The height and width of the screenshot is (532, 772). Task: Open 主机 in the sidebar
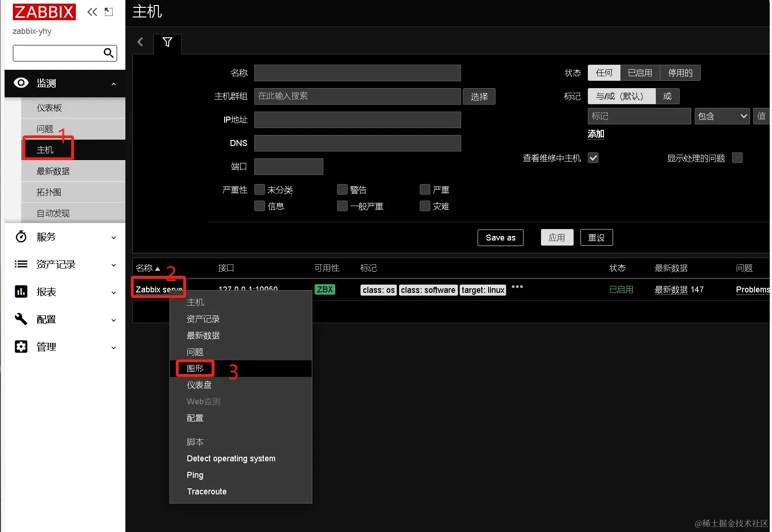(73, 150)
